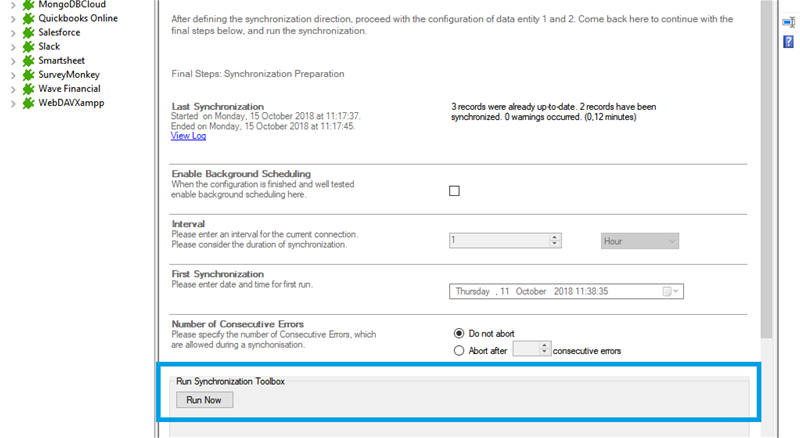800x438 pixels.
Task: Select Wave Financial in the connection tree
Action: coord(72,88)
